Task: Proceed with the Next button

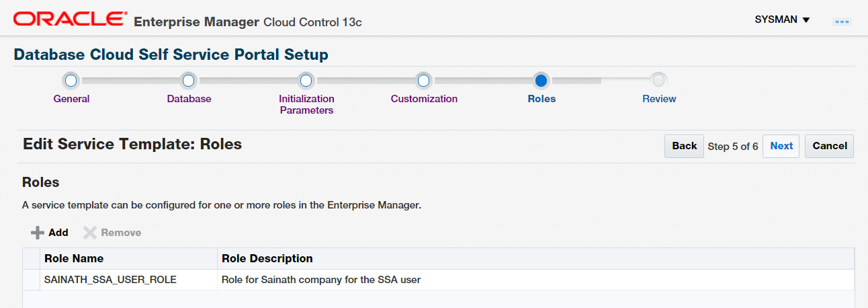Action: coord(781,146)
